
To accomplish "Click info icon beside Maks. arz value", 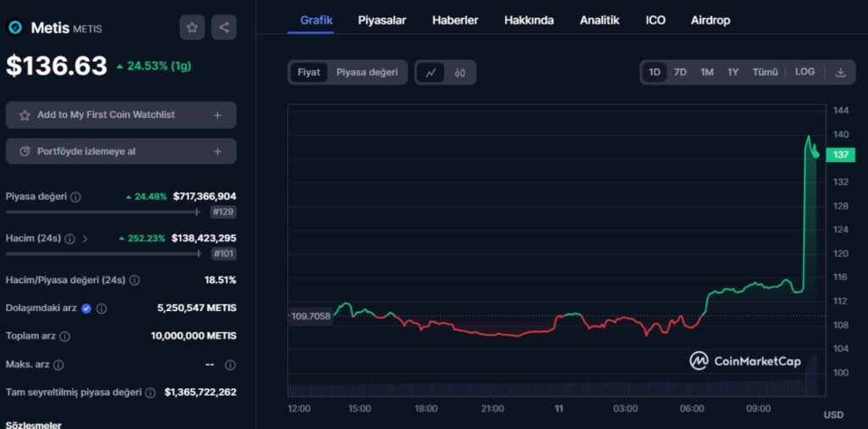I will tap(231, 365).
